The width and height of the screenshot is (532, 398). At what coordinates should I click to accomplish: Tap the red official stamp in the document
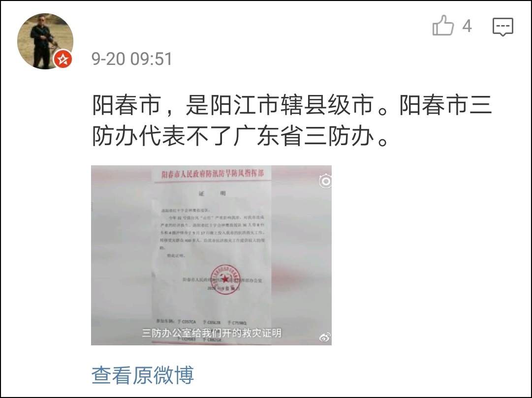(225, 279)
